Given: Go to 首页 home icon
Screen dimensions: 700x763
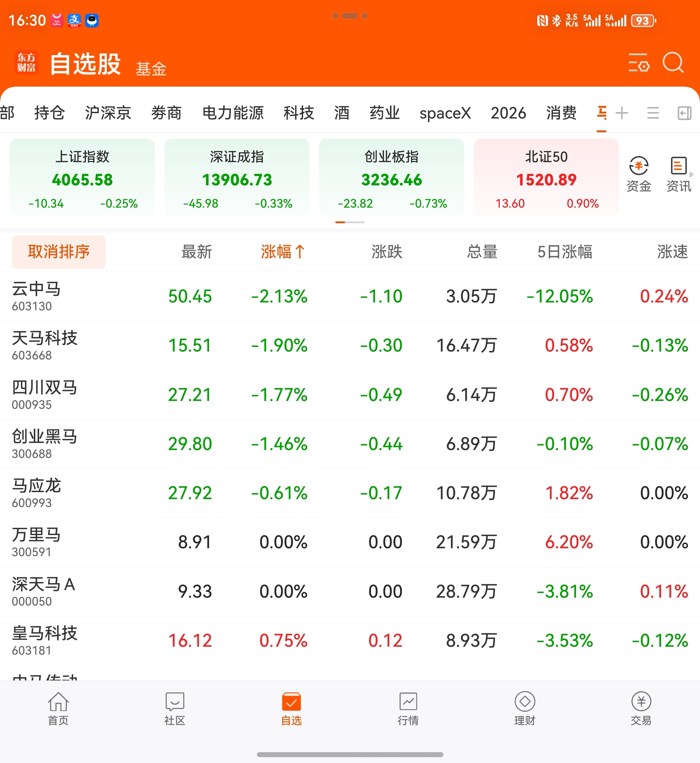Looking at the screenshot, I should click(x=58, y=708).
